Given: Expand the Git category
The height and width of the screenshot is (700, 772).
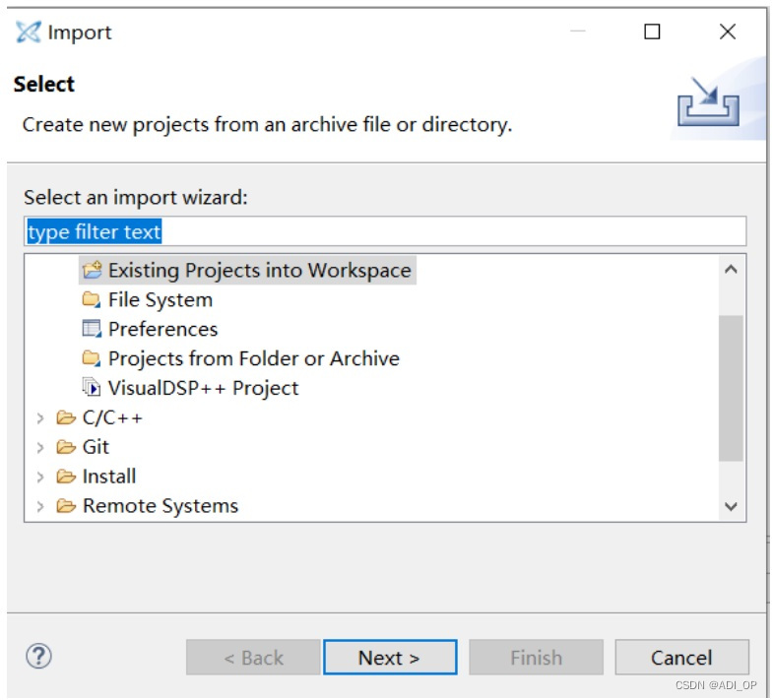Looking at the screenshot, I should (x=40, y=447).
